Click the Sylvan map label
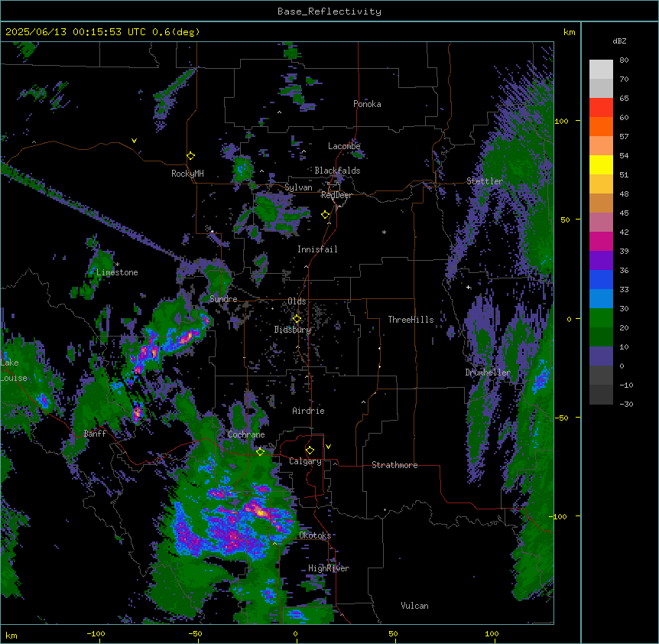The width and height of the screenshot is (659, 644). [x=298, y=187]
